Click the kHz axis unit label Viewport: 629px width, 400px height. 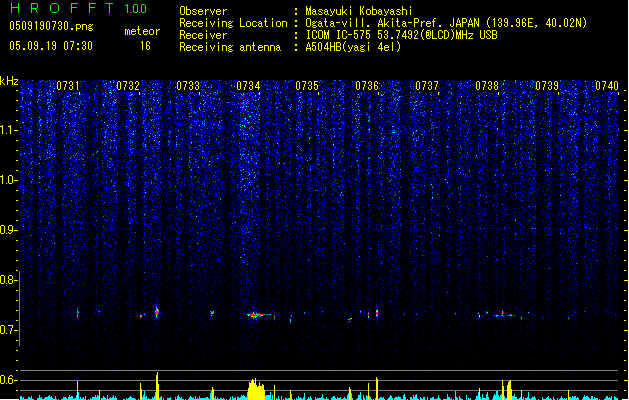pos(9,81)
